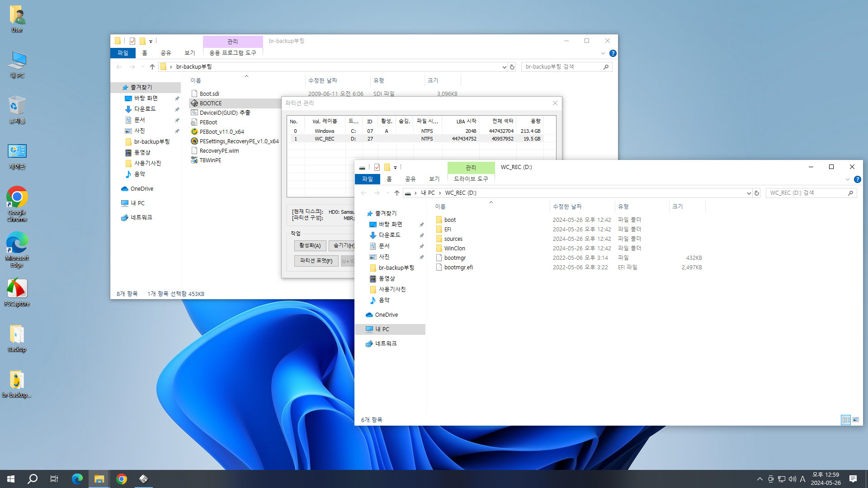Switch WC_REC window to large icons view
Image resolution: width=868 pixels, height=488 pixels.
(x=856, y=420)
